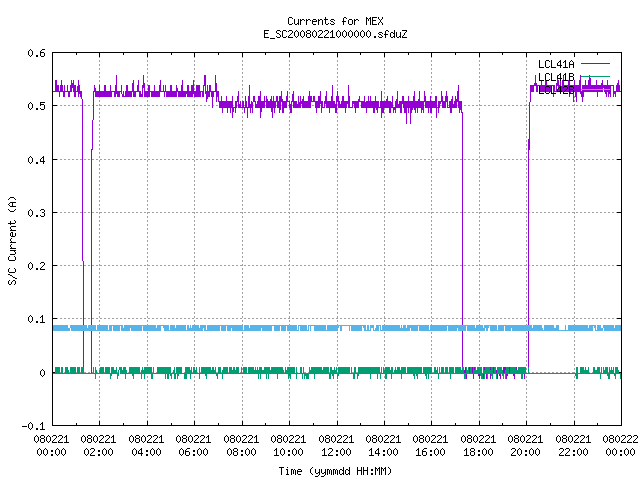This screenshot has height=480, width=640.
Task: Click the y-axis label 'S/C Current (A)'
Action: tap(12, 240)
